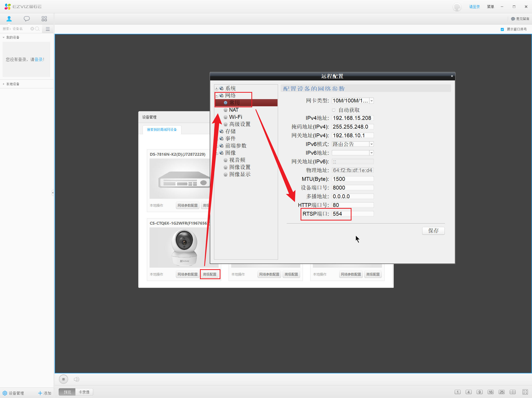
Task: Open the 网卡类型 dropdown
Action: point(371,101)
